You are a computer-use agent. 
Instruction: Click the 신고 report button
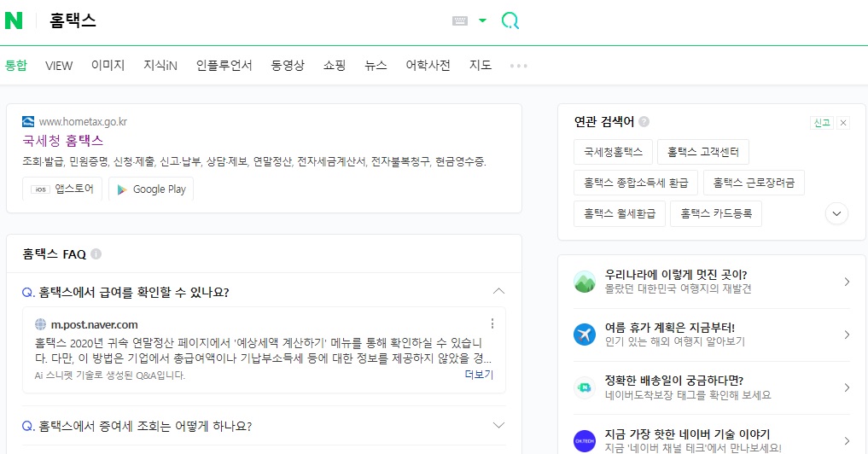[x=822, y=122]
